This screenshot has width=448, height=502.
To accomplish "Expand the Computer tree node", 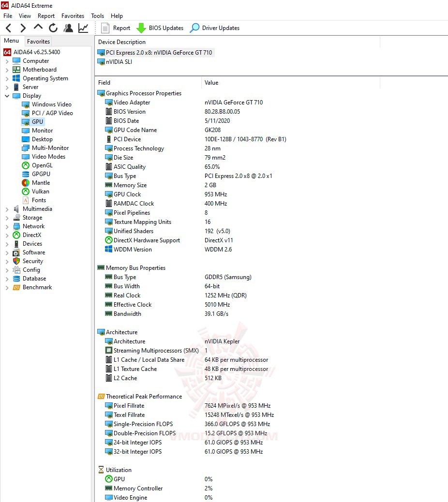I will coord(6,60).
